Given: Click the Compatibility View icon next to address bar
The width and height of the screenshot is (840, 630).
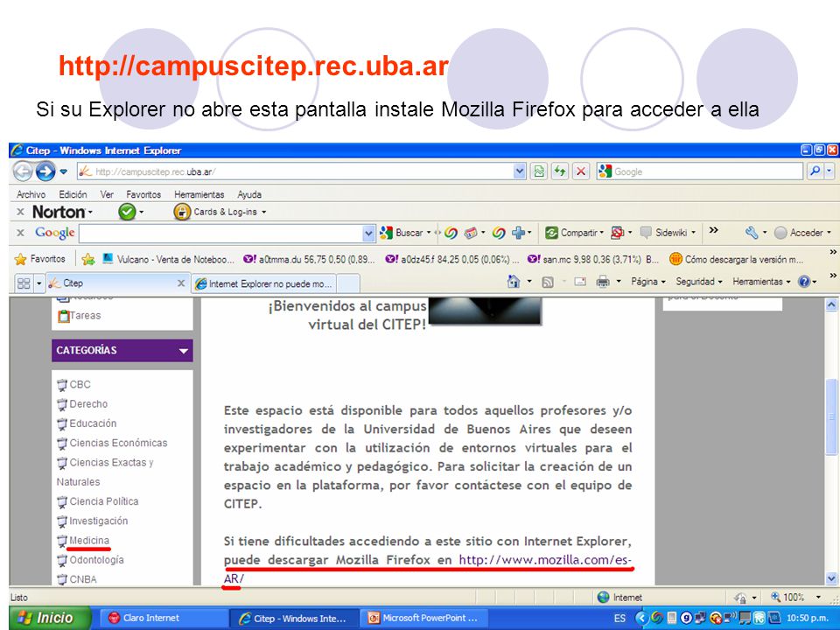Looking at the screenshot, I should 539,171.
